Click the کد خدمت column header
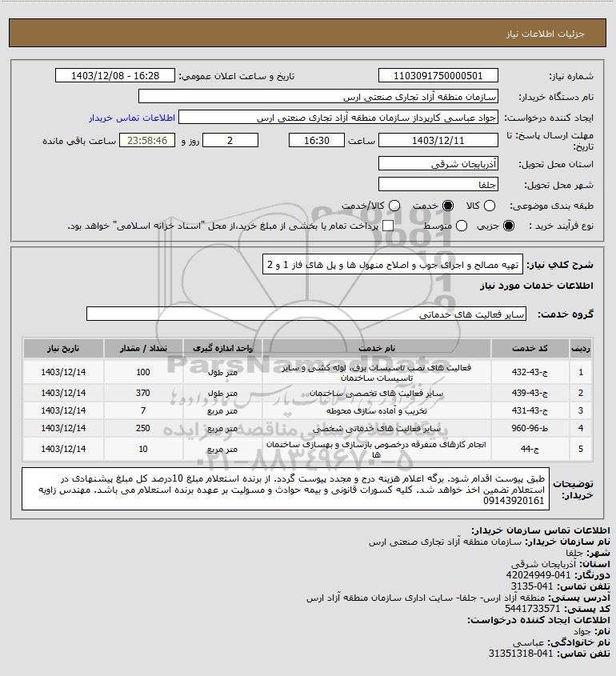The width and height of the screenshot is (616, 676). click(x=530, y=348)
